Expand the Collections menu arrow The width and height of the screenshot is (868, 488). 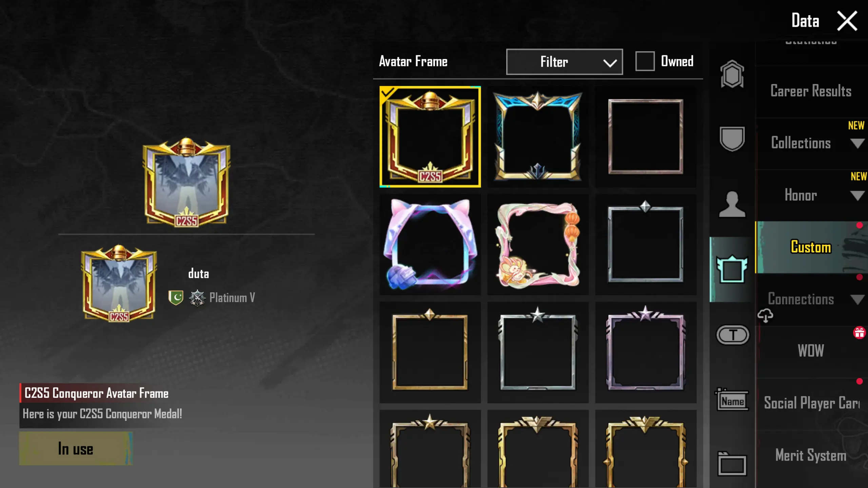857,144
